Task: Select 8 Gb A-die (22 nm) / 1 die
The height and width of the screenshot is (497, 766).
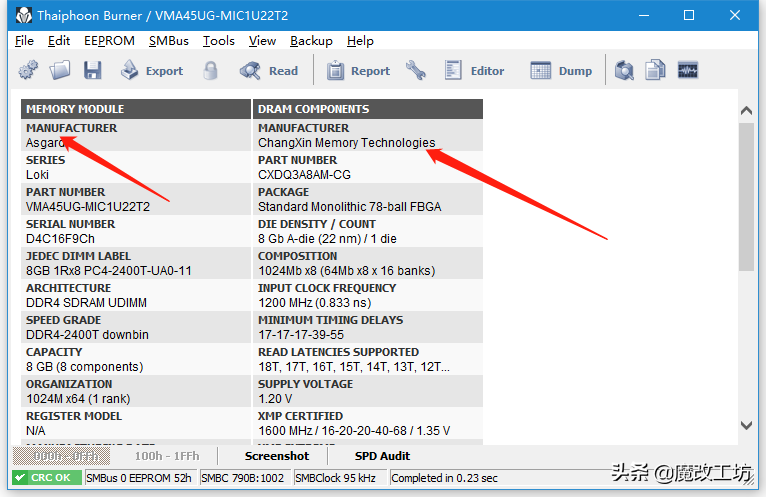Action: point(327,238)
